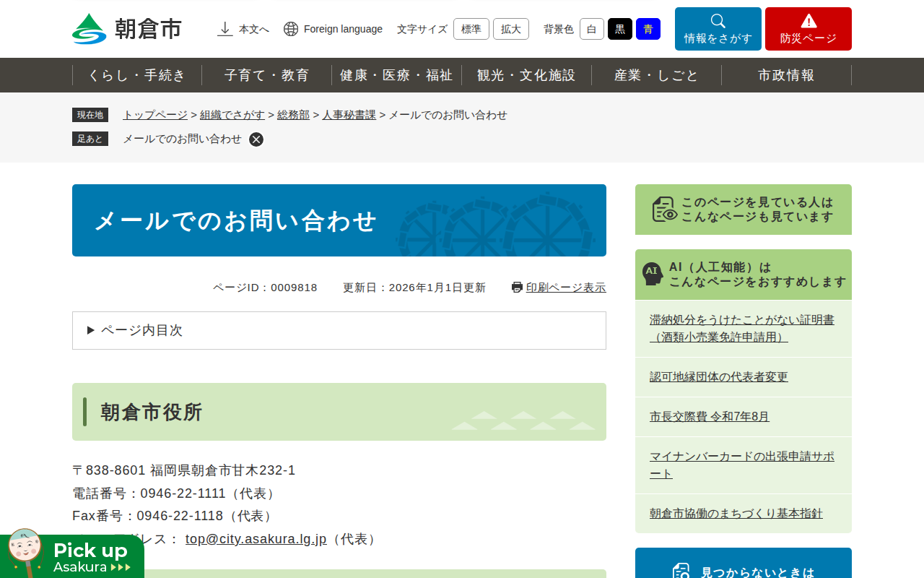Click the 情報をさがす search magnifier icon
This screenshot has height=578, width=924.
(x=718, y=22)
